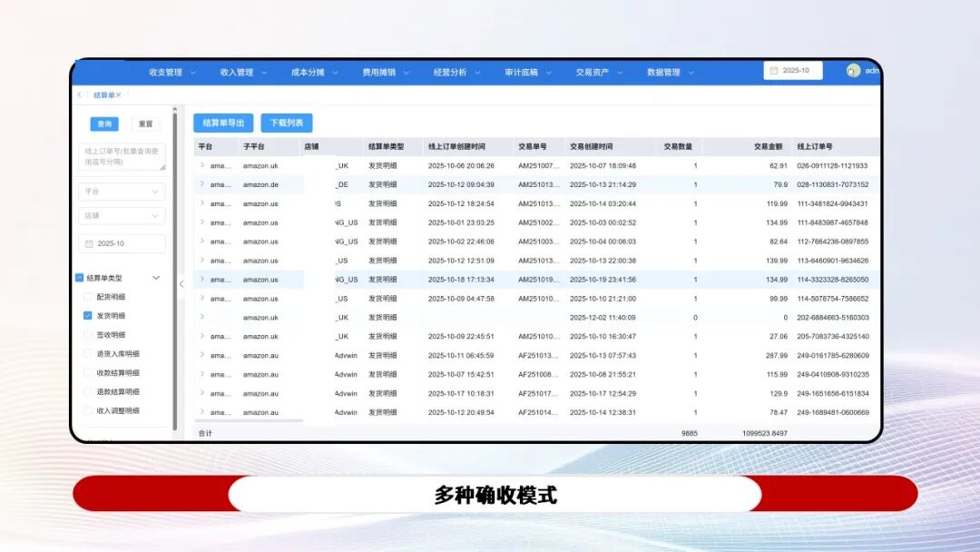The width and height of the screenshot is (980, 552).
Task: Expand the first amazon.uk row arrow
Action: pos(201,165)
